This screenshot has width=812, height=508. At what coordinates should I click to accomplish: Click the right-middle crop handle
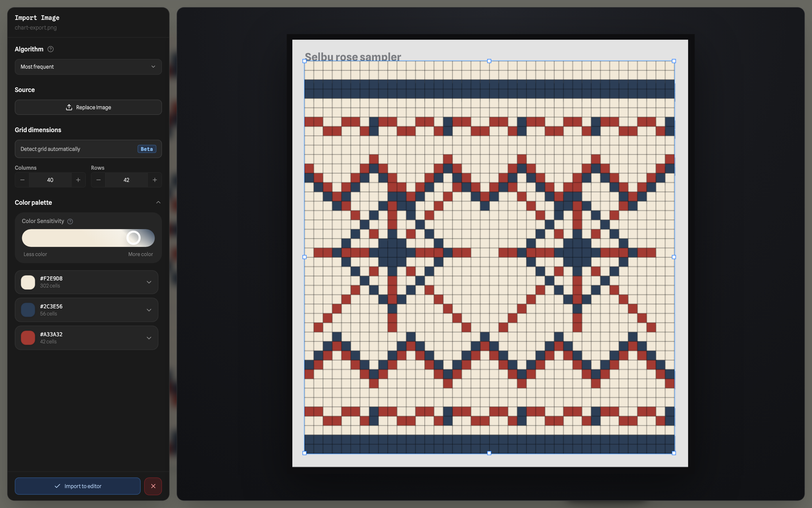(x=674, y=257)
